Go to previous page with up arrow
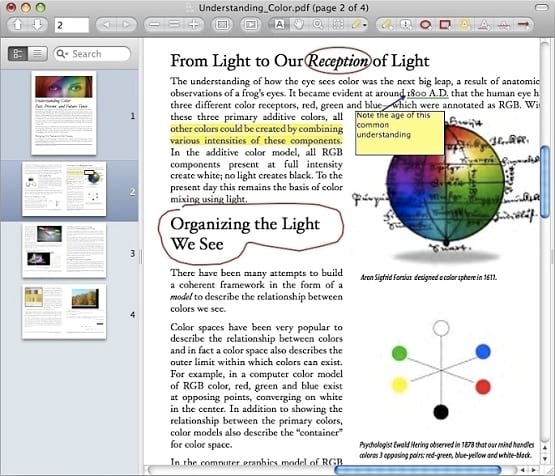The width and height of the screenshot is (555, 476). pyautogui.click(x=17, y=24)
